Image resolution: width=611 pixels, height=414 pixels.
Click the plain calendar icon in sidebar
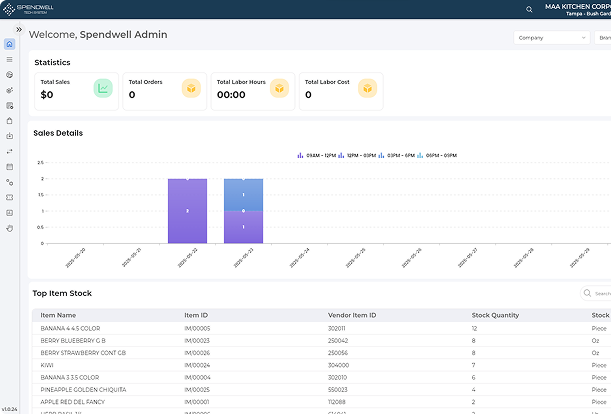coord(10,167)
